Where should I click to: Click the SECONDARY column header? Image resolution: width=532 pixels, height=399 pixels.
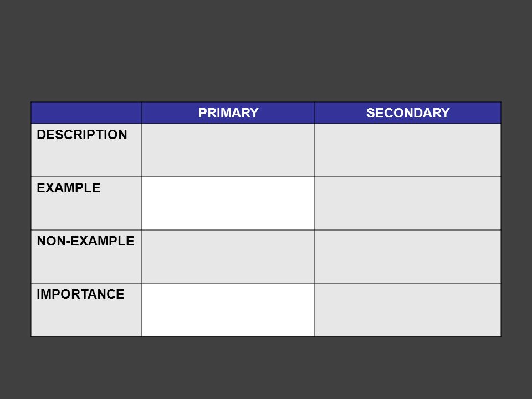coord(408,112)
